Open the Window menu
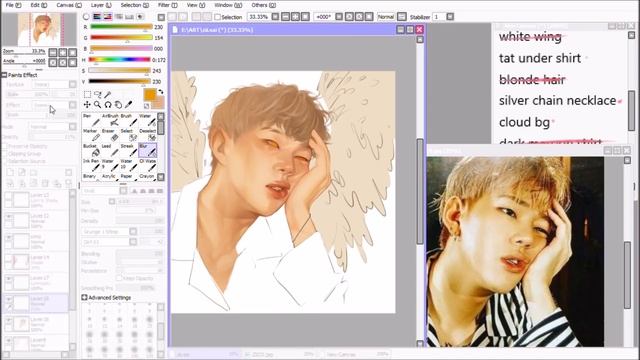 click(x=228, y=5)
